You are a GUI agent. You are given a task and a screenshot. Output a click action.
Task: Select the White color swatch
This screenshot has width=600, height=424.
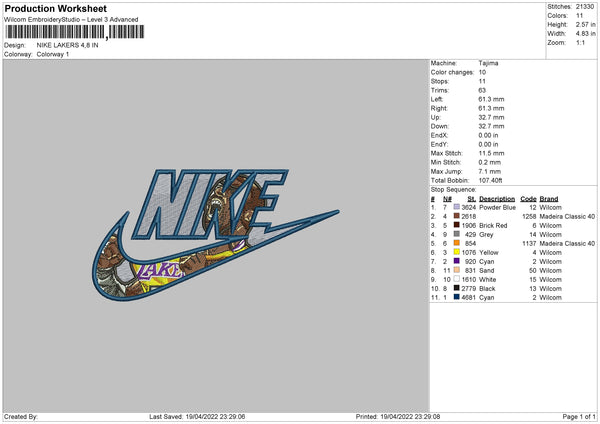457,279
